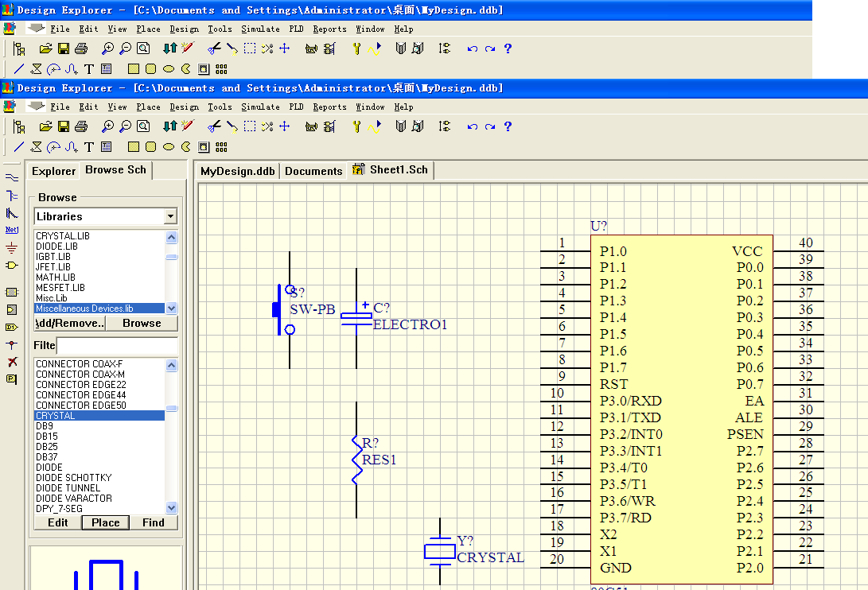The image size is (868, 590).
Task: Open the MyDesign.ddb document tab
Action: [x=237, y=171]
